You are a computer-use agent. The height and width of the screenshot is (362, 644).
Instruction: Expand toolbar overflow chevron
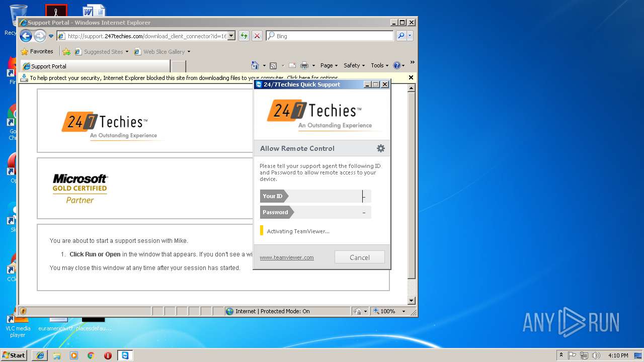click(412, 63)
